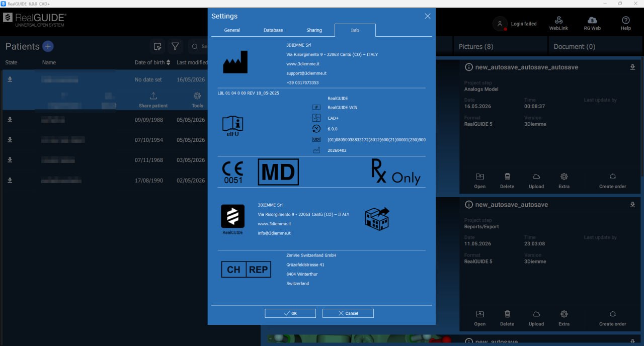Delete the Reports/Export project
Screen dimensions: 644x346
click(x=507, y=319)
